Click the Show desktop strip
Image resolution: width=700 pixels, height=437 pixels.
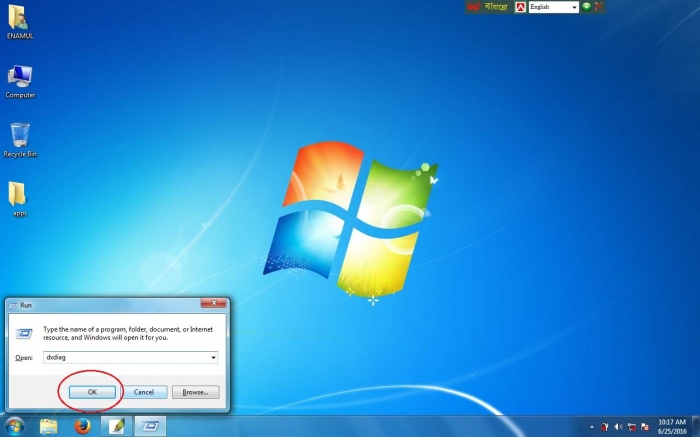coord(696,426)
